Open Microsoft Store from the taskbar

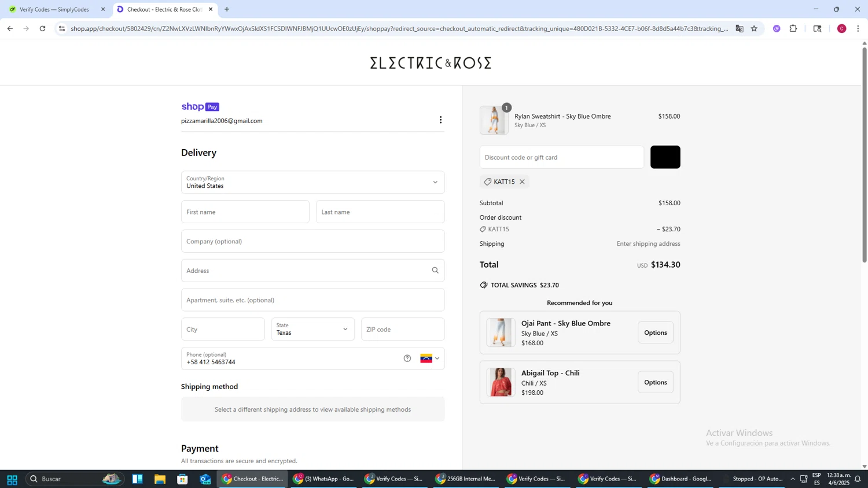(182, 479)
